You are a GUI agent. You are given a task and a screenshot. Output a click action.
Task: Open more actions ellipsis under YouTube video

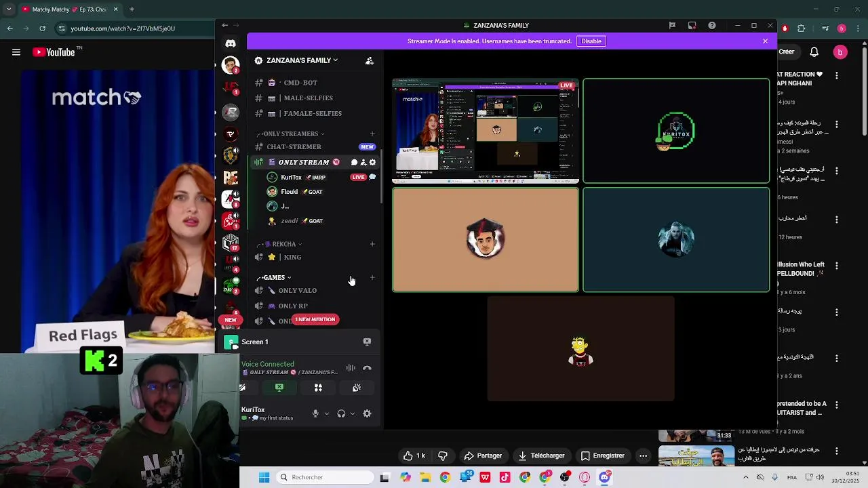coord(643,455)
